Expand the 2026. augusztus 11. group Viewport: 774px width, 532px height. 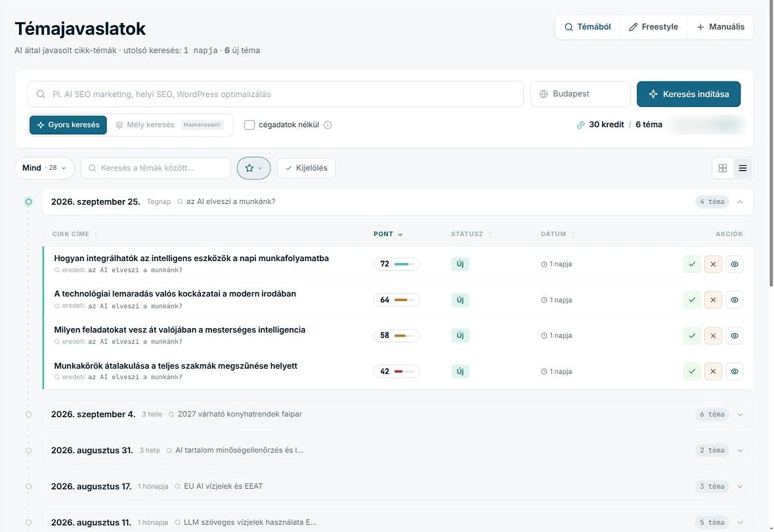click(x=740, y=523)
